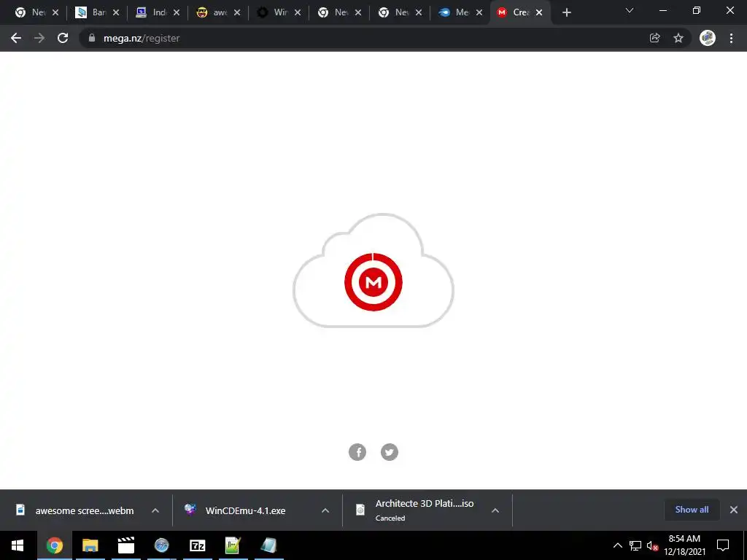Expand options for WinCDEmu-4.1.exe download
The height and width of the screenshot is (560, 747).
(325, 510)
